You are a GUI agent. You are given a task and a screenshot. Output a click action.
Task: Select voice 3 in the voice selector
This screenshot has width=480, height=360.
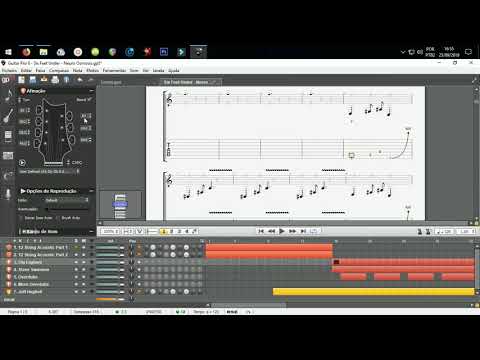[x=179, y=231]
